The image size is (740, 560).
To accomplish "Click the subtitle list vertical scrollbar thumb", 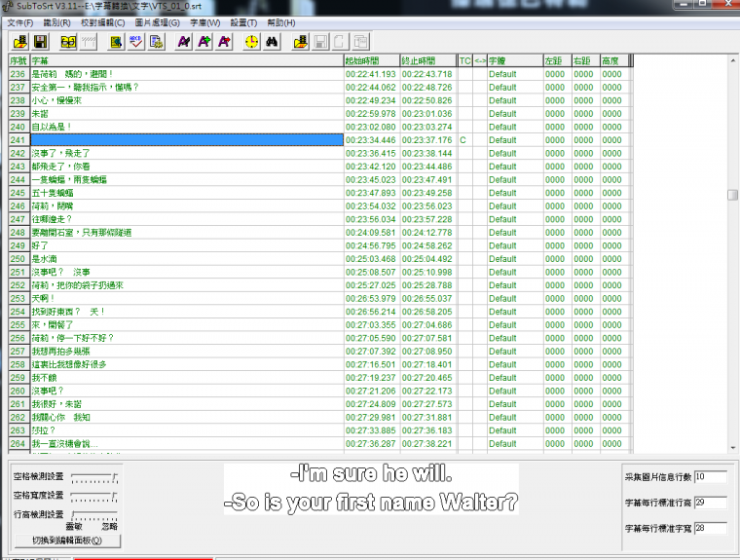I will (x=732, y=195).
